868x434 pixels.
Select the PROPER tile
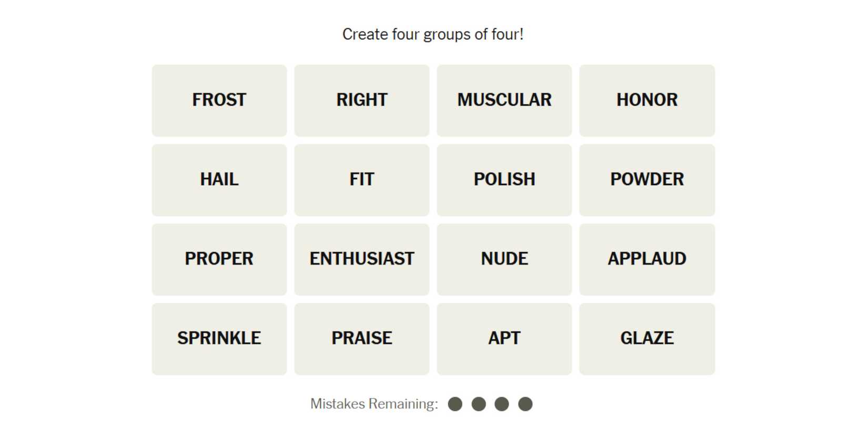[x=219, y=259]
